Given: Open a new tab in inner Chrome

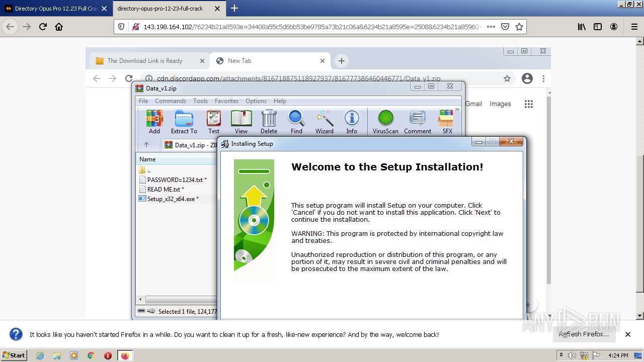Looking at the screenshot, I should (342, 61).
